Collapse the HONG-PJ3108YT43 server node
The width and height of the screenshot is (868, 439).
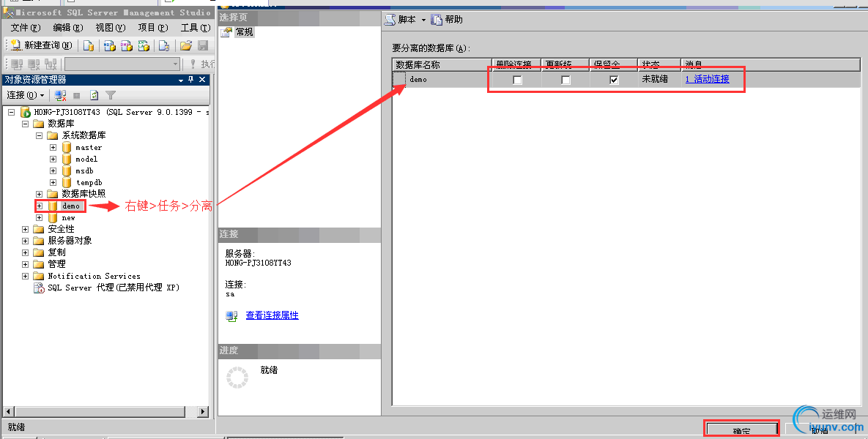click(x=11, y=112)
